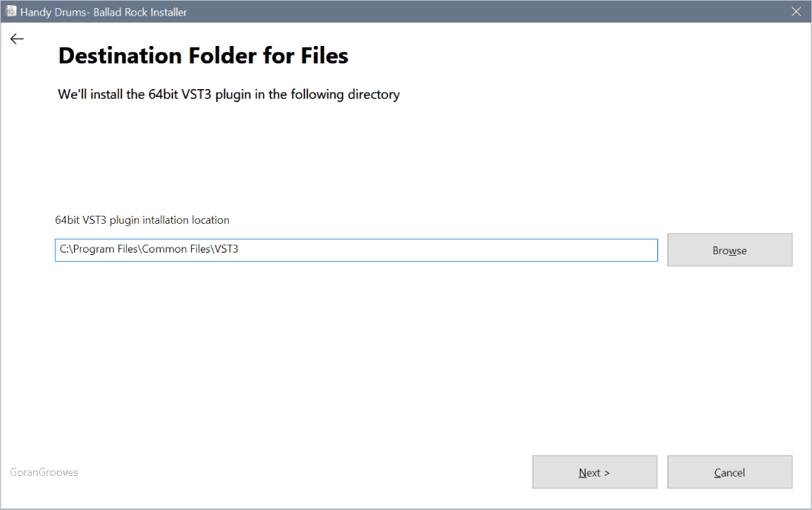
Task: Focus the VST3 installation path field
Action: pos(356,250)
